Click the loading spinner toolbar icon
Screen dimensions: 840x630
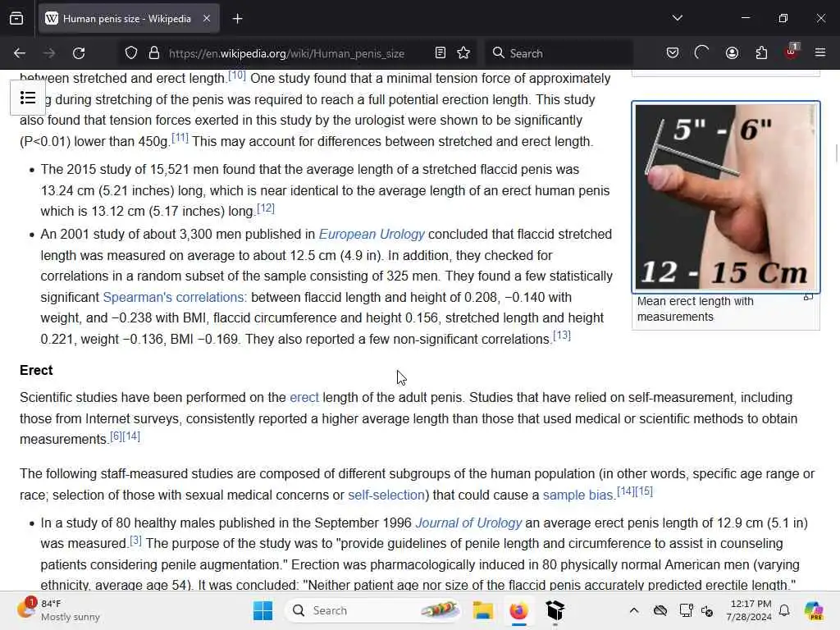click(x=702, y=52)
